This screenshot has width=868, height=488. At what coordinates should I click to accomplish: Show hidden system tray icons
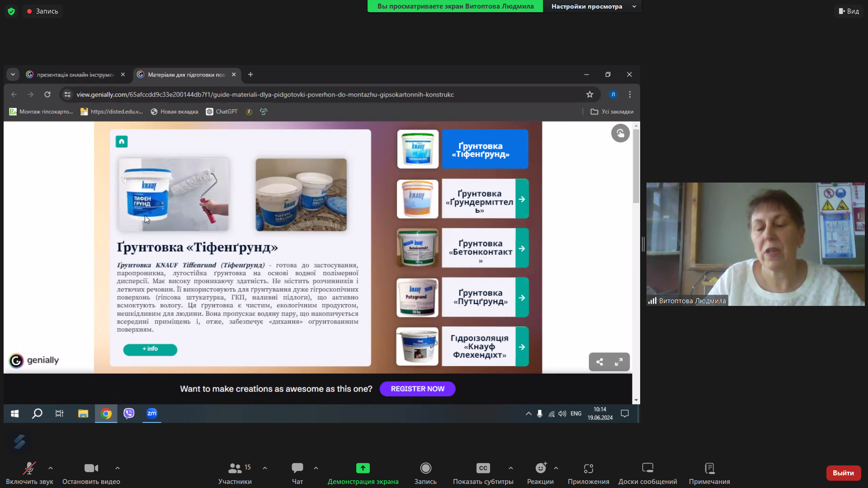528,413
